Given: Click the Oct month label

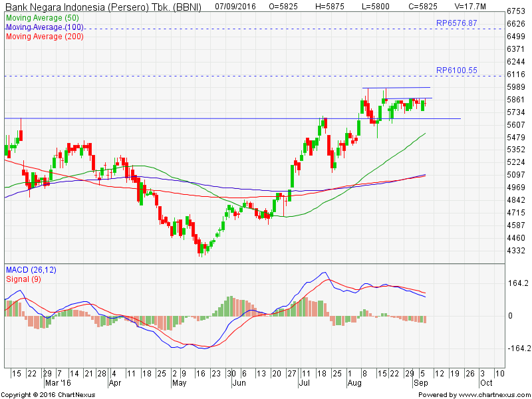Looking at the screenshot, I should [486, 383].
